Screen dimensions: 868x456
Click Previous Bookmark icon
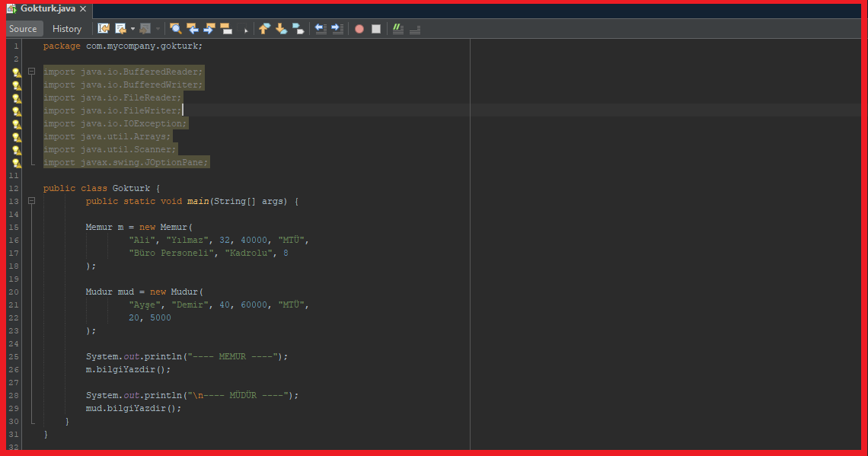265,29
